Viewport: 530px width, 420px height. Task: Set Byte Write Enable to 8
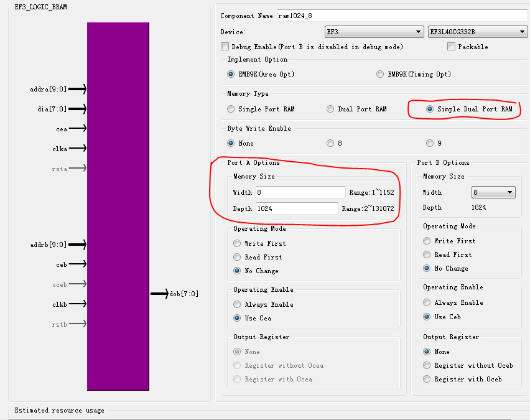pyautogui.click(x=331, y=143)
